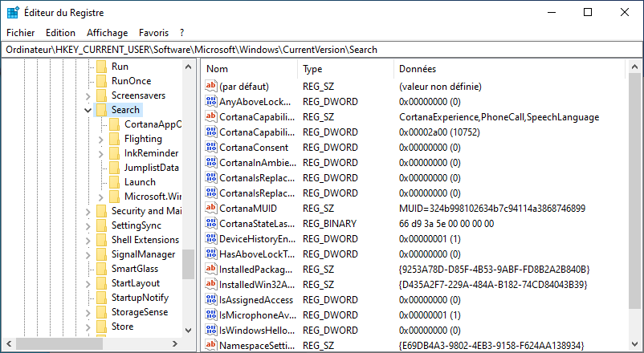The width and height of the screenshot is (644, 353).
Task: Expand the StartLayout tree node
Action: pyautogui.click(x=88, y=284)
